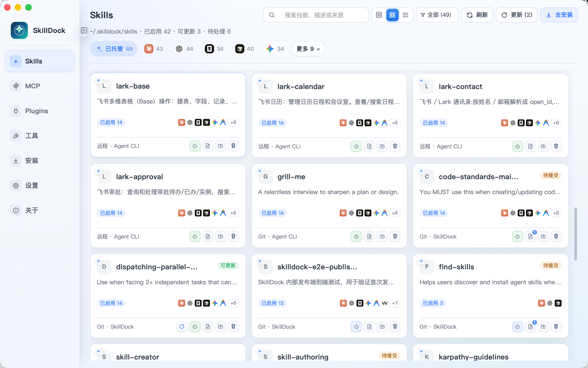Open folder icon on lark-contact card

click(x=543, y=146)
